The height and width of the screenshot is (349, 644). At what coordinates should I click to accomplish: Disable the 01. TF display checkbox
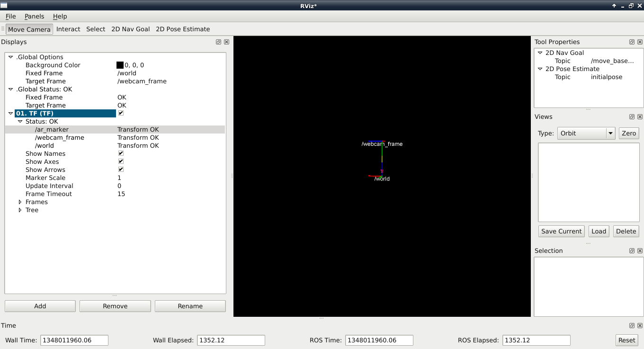pyautogui.click(x=121, y=114)
